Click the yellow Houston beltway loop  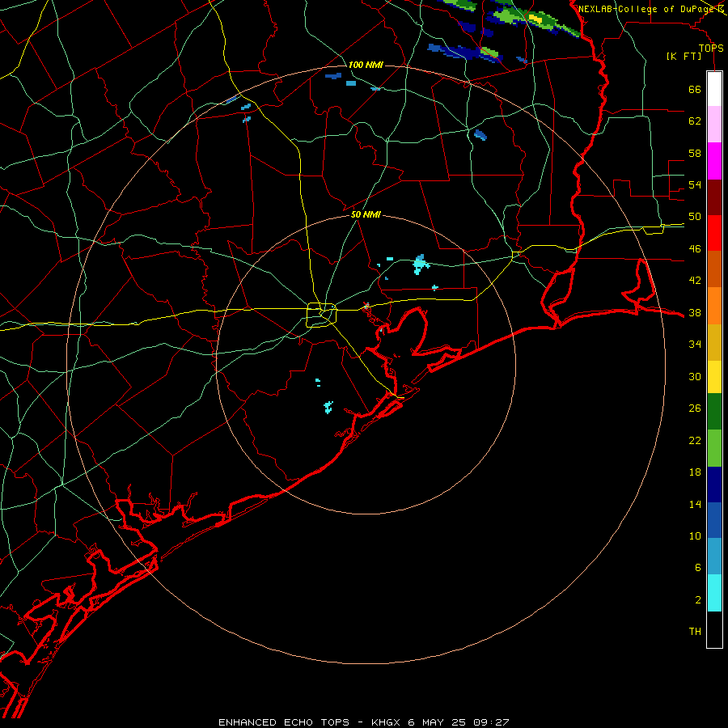[x=321, y=315]
